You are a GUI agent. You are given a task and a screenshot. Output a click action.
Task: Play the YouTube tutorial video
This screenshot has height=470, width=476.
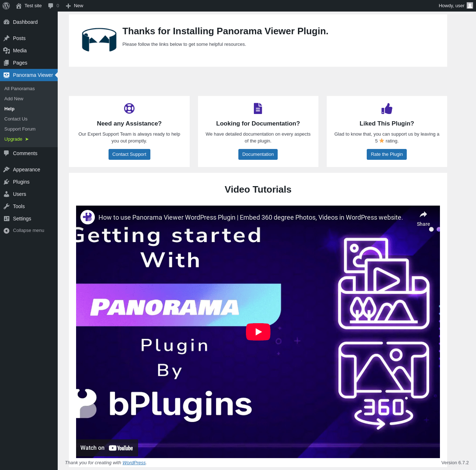click(x=258, y=332)
